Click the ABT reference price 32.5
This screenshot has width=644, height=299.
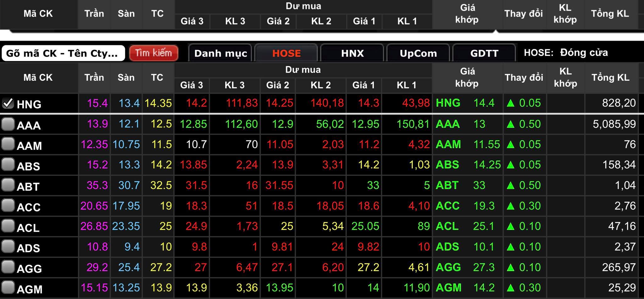click(161, 185)
